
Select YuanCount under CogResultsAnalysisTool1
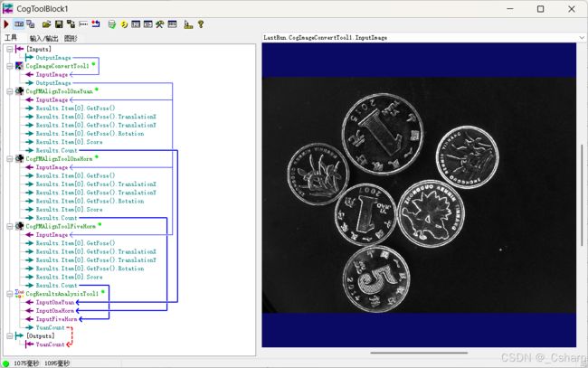[51, 327]
